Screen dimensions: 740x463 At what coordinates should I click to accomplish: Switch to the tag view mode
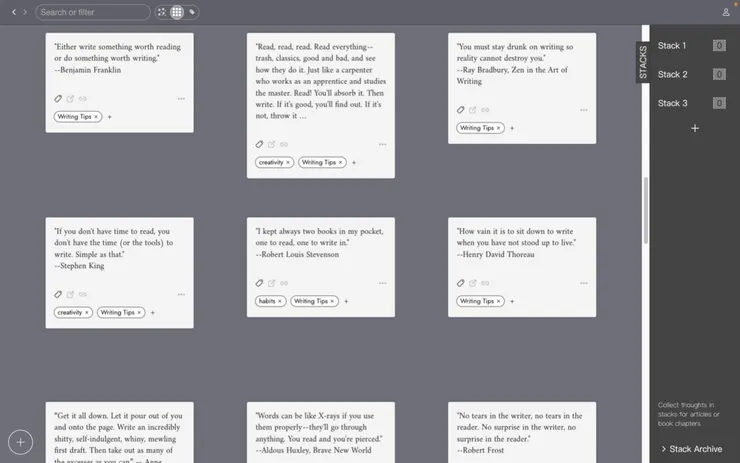click(x=192, y=12)
